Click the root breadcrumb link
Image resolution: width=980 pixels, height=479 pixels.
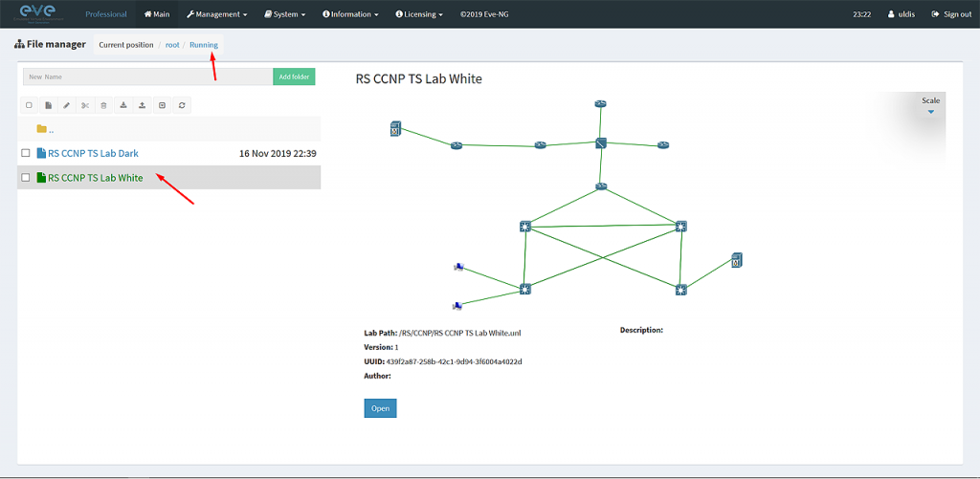172,45
